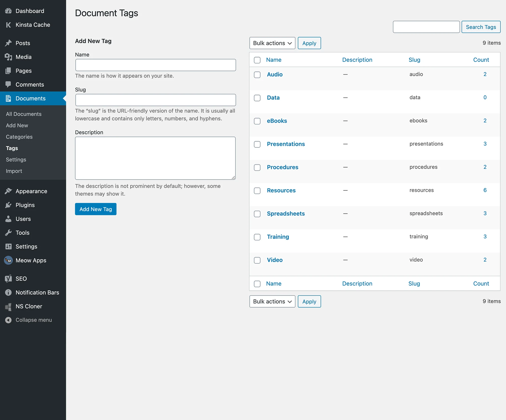Tick the select-all checkbox in the table header

[x=257, y=60]
